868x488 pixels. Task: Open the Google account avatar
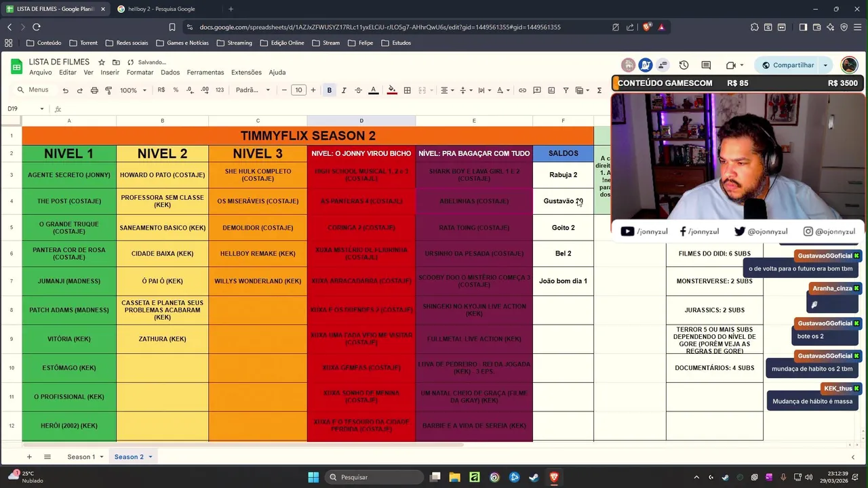849,65
